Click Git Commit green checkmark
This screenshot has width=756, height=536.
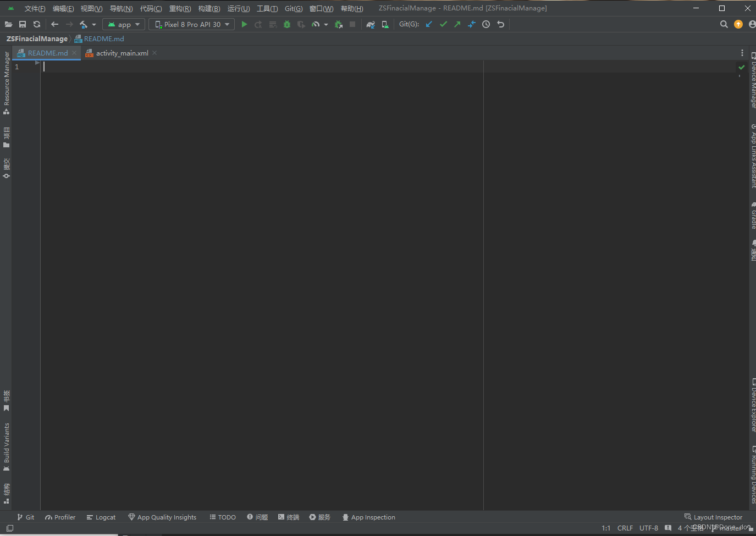pyautogui.click(x=443, y=24)
